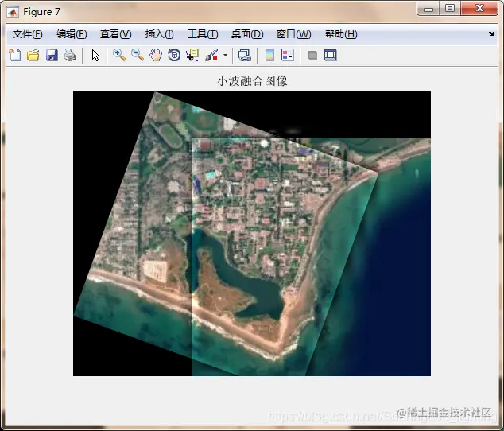504x431 pixels.
Task: Select the Edit Plot arrow tool
Action: click(x=95, y=55)
